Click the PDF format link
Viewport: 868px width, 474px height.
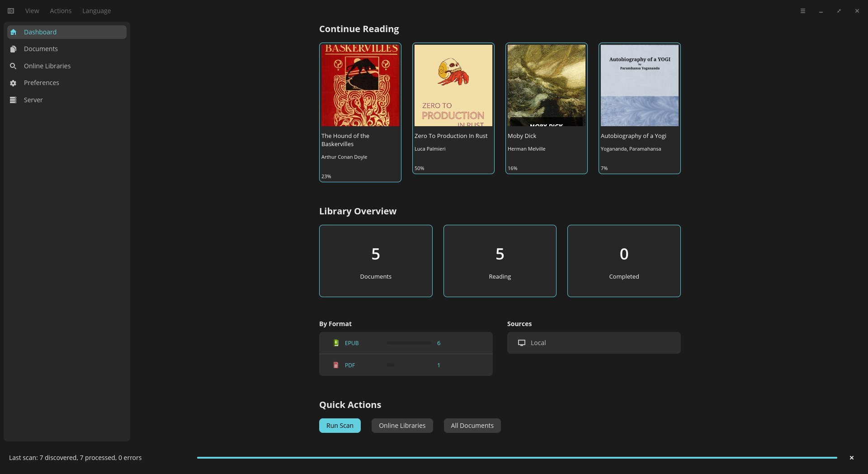pyautogui.click(x=350, y=365)
